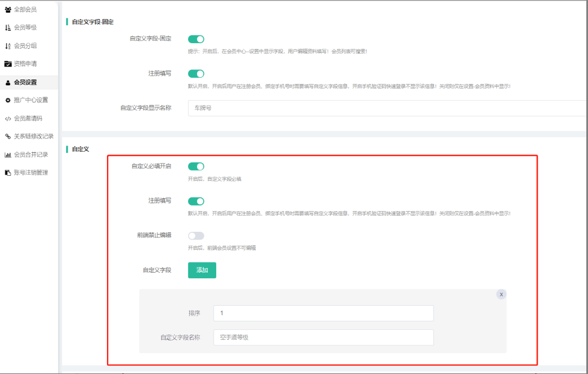Click the 自定义字段显示名称 input containing 车牌号
Screen dimensions: 588x374
tap(386, 108)
